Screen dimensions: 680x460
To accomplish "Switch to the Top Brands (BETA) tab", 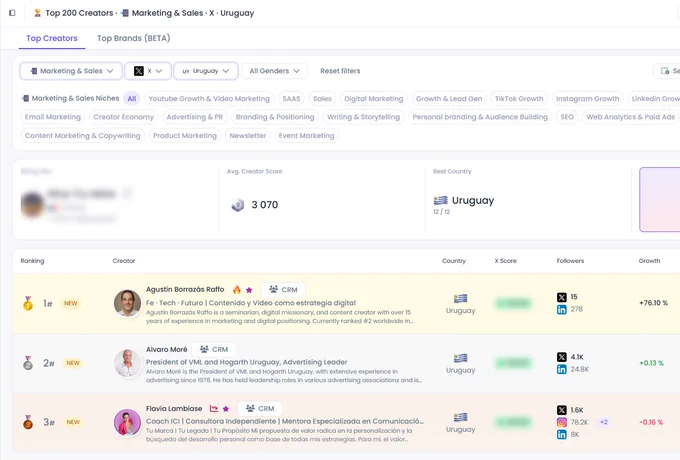I will click(x=134, y=38).
